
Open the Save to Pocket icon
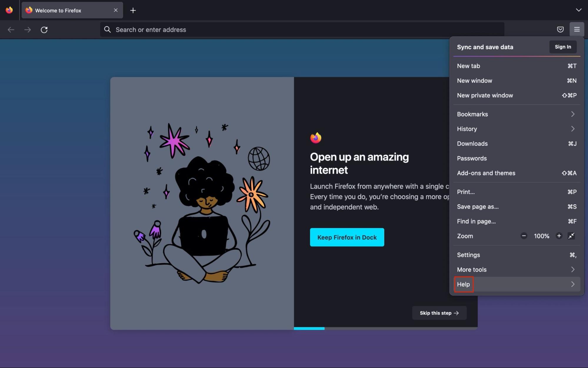(560, 29)
